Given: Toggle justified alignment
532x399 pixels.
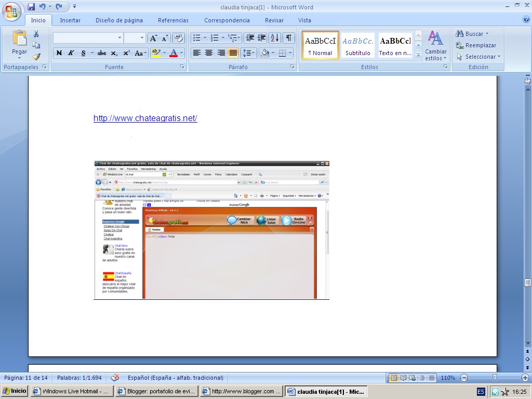Looking at the screenshot, I should click(233, 53).
